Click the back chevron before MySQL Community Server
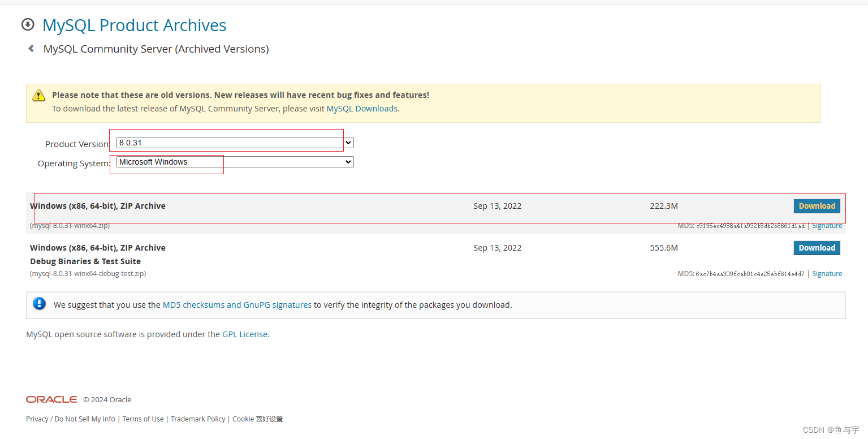Screen dimensions: 868x439 coord(31,49)
